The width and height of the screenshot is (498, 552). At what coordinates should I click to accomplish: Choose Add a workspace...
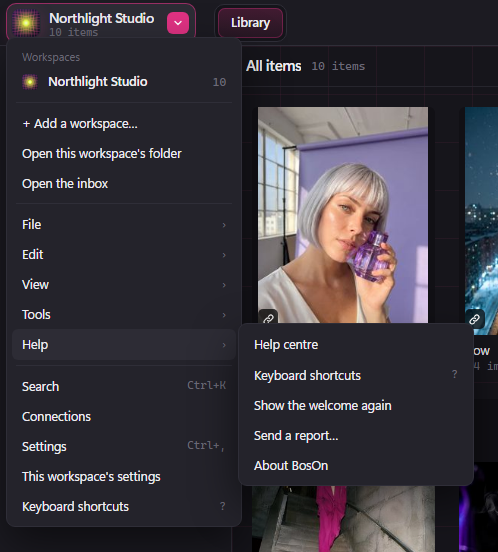(124, 124)
